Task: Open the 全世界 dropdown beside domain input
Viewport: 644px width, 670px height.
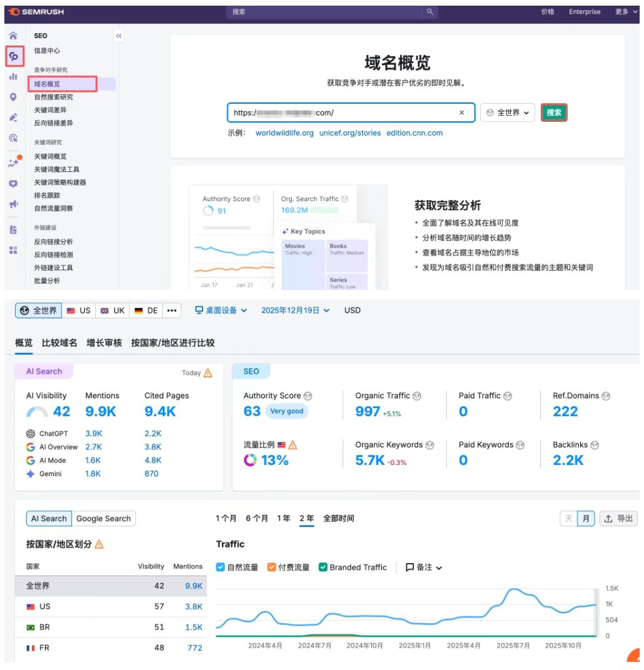Action: (508, 112)
